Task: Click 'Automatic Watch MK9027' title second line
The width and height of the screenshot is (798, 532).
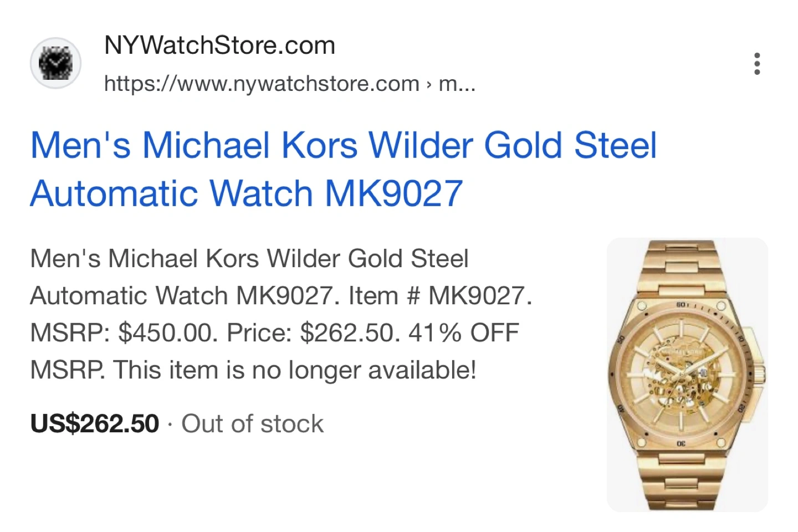Action: (x=247, y=193)
